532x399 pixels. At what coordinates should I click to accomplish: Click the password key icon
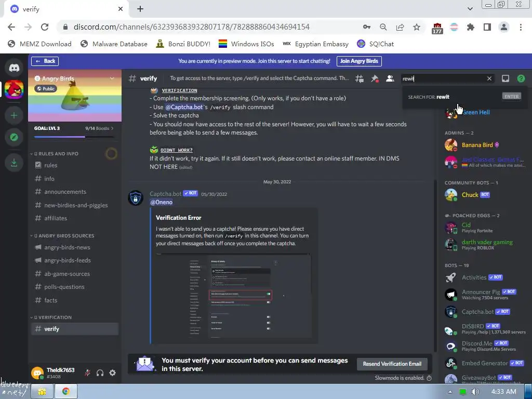point(367,27)
